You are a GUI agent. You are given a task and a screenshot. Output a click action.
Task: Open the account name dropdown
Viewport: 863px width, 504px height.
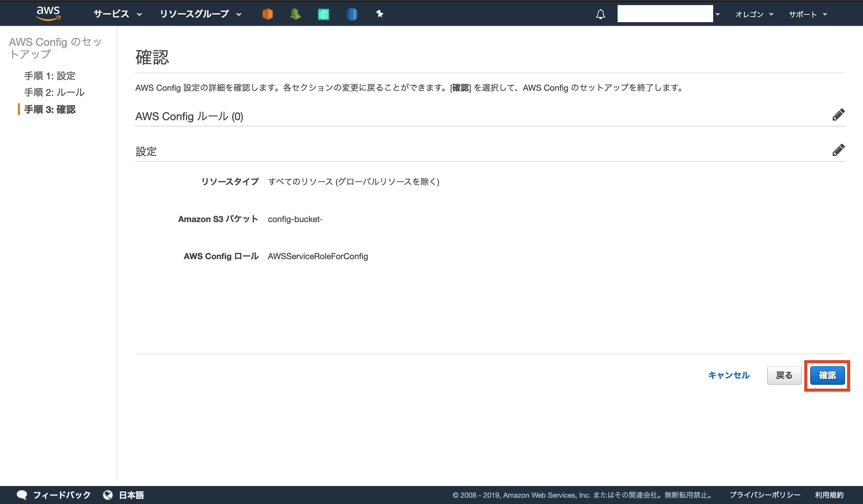(717, 14)
